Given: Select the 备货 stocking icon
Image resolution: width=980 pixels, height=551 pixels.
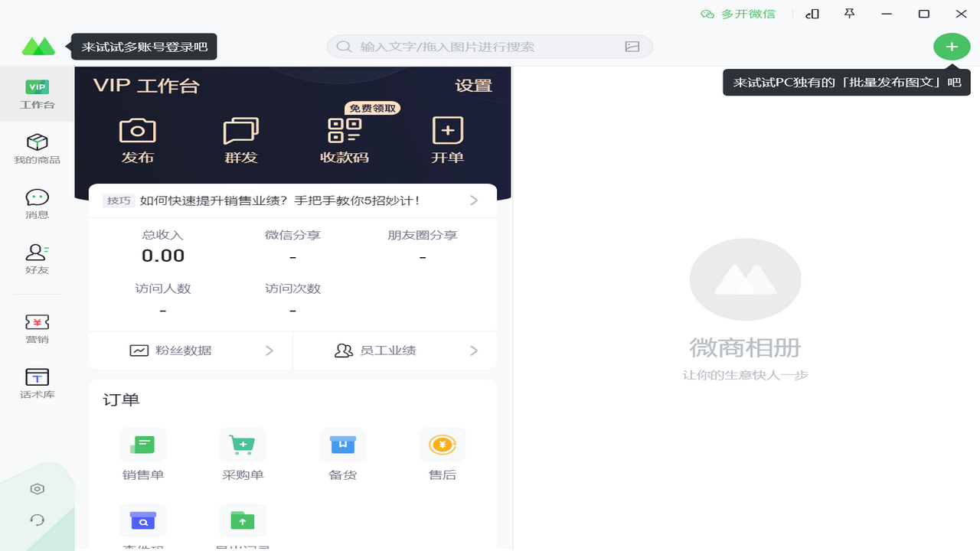Looking at the screenshot, I should click(x=342, y=445).
